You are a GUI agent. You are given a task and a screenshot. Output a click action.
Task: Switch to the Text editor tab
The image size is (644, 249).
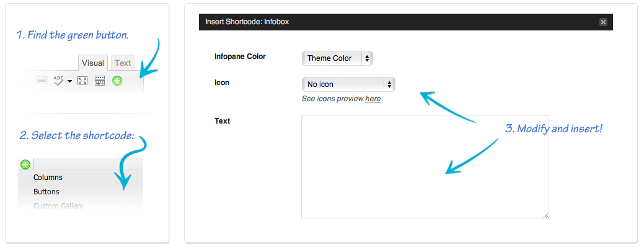click(x=122, y=63)
